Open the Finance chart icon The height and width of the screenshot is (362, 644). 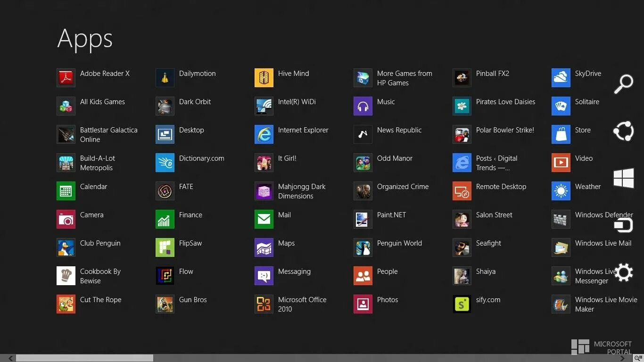(165, 219)
